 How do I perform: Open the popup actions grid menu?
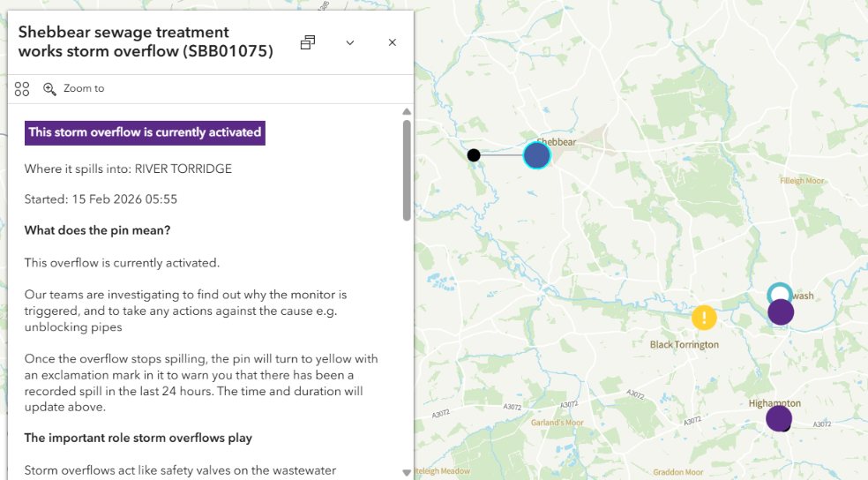(22, 88)
